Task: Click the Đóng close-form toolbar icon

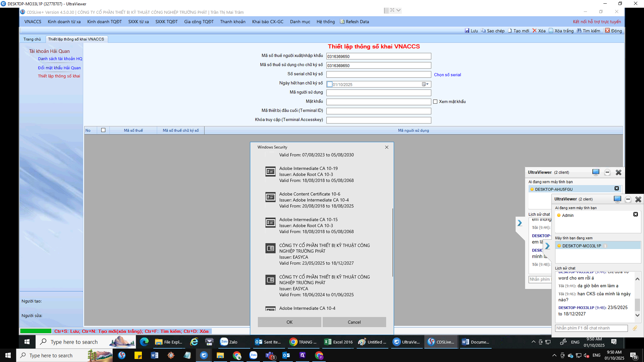Action: [x=607, y=31]
